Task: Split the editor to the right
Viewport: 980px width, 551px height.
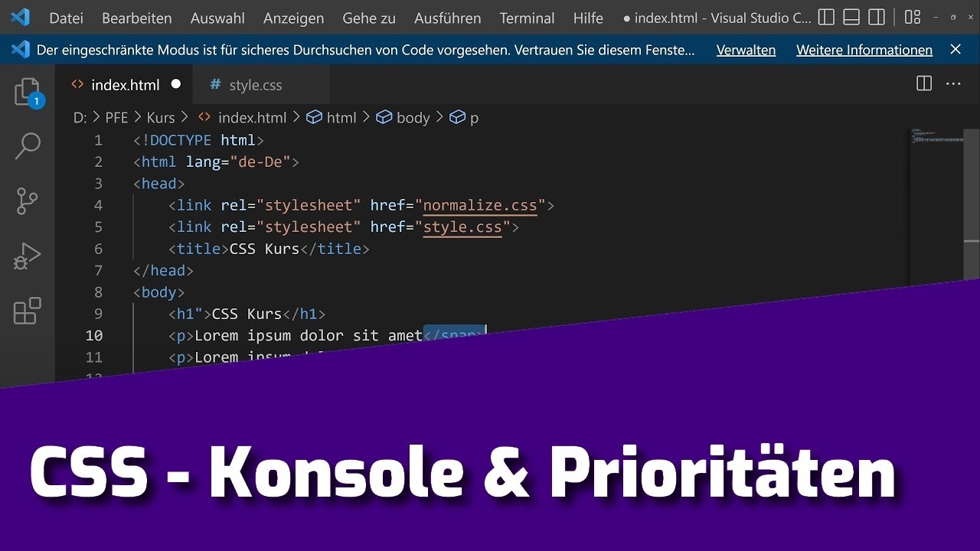Action: coord(924,84)
